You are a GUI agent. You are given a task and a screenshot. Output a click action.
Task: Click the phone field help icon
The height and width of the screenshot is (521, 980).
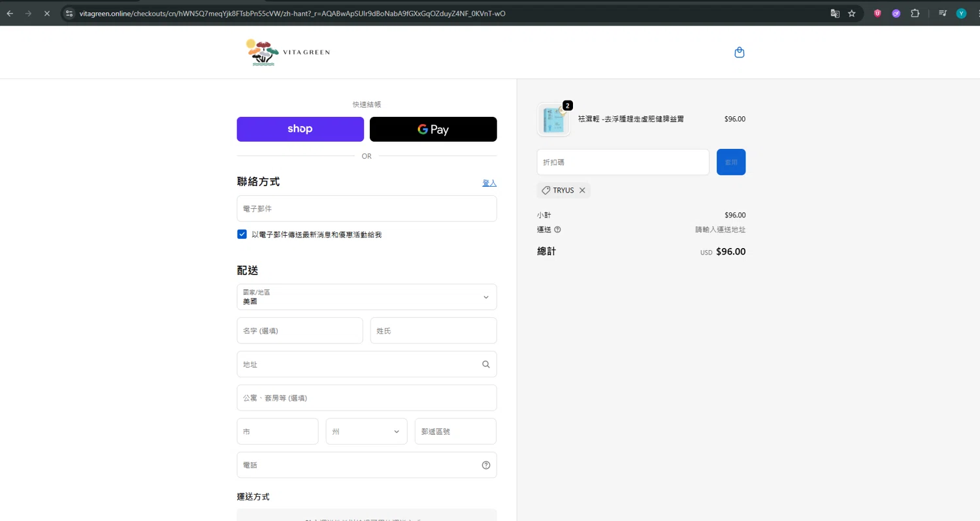(486, 465)
